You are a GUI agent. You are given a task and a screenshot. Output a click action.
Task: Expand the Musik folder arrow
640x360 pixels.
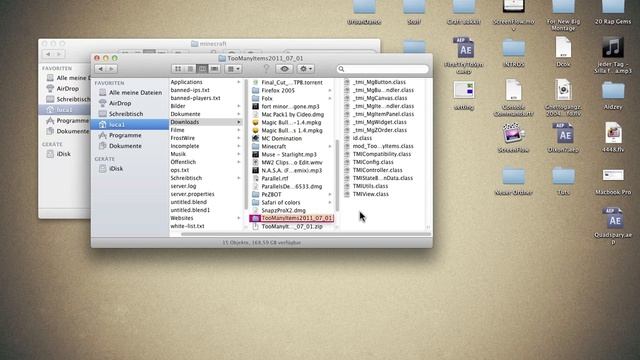[239, 154]
